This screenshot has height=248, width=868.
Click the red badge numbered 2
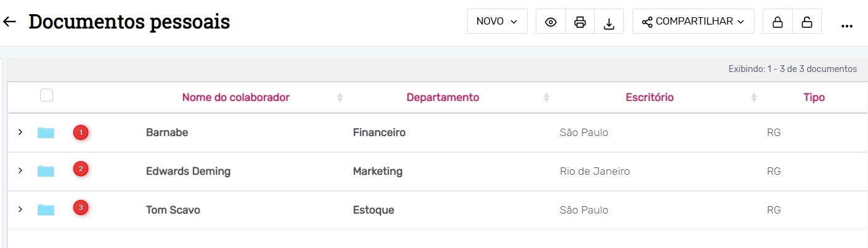(x=80, y=169)
